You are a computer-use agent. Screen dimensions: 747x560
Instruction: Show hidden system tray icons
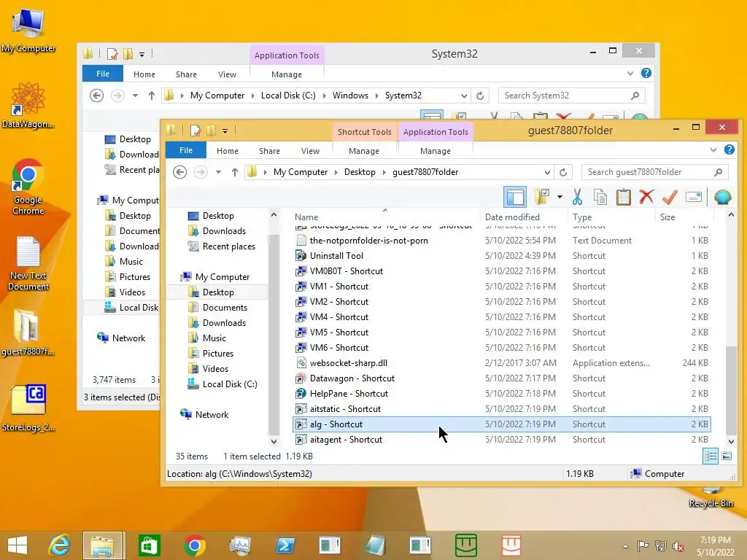pyautogui.click(x=625, y=546)
